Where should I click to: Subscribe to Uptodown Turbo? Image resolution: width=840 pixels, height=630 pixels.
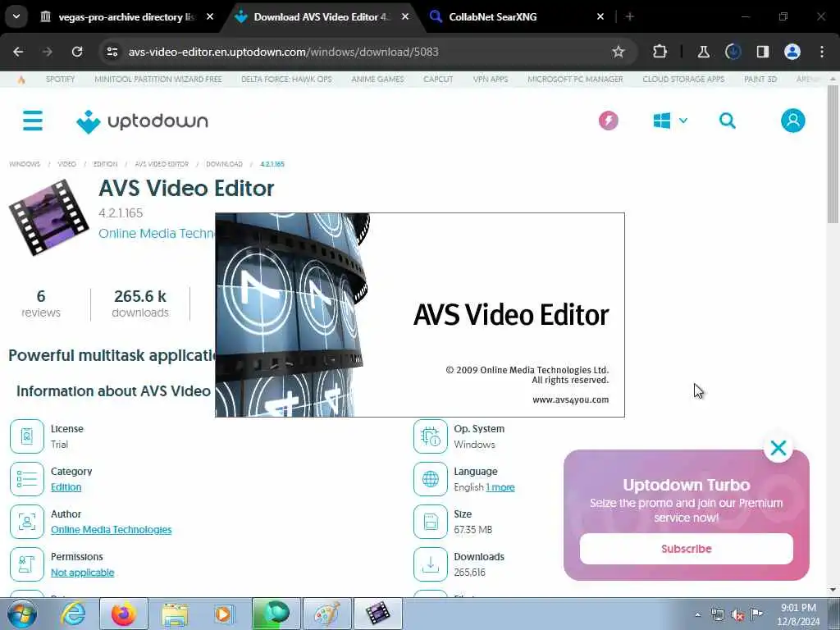pos(687,549)
